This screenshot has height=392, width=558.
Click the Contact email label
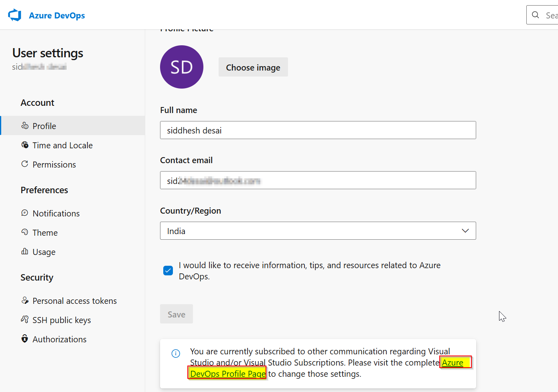186,160
